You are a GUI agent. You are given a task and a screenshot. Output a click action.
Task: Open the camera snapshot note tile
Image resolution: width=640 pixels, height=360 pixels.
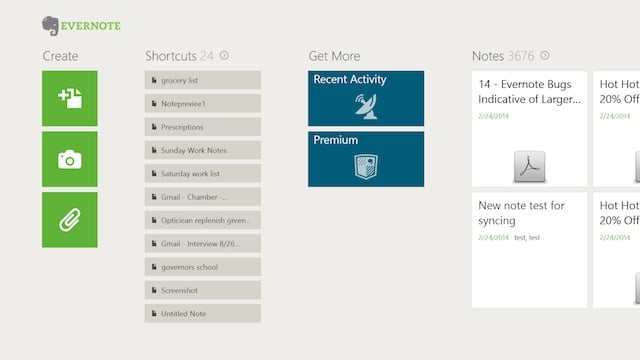coord(70,159)
